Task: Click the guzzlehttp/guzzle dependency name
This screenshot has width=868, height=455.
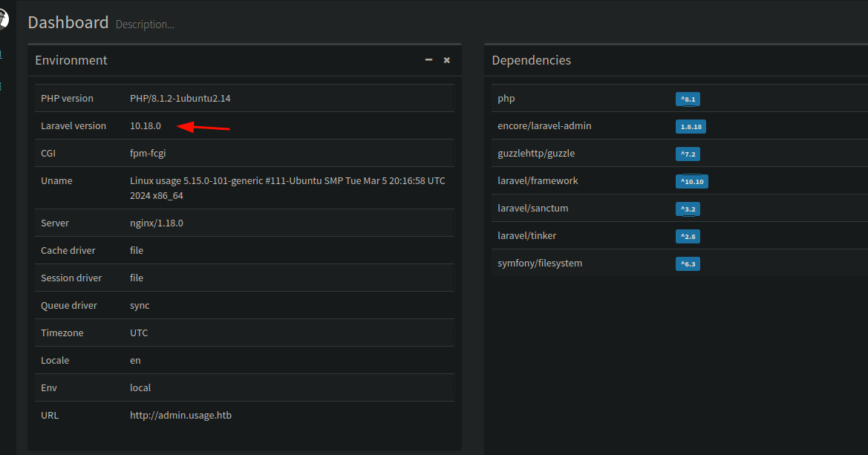Action: [x=536, y=154]
